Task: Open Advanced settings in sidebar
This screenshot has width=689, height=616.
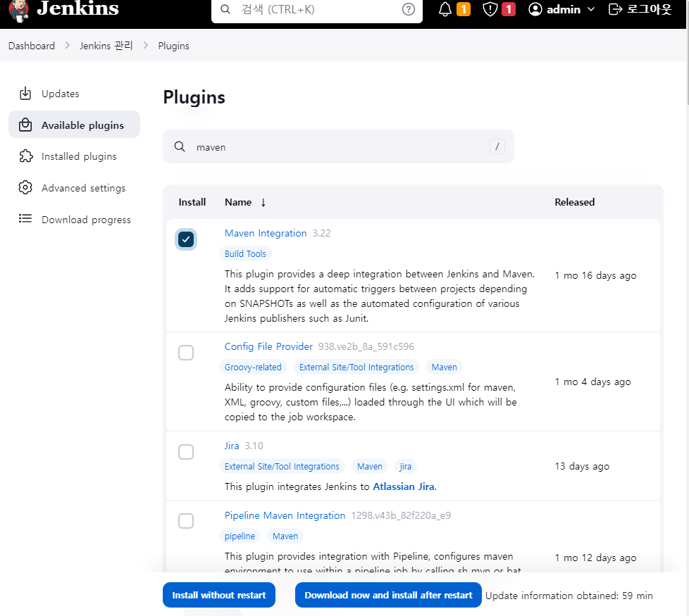Action: click(74, 188)
